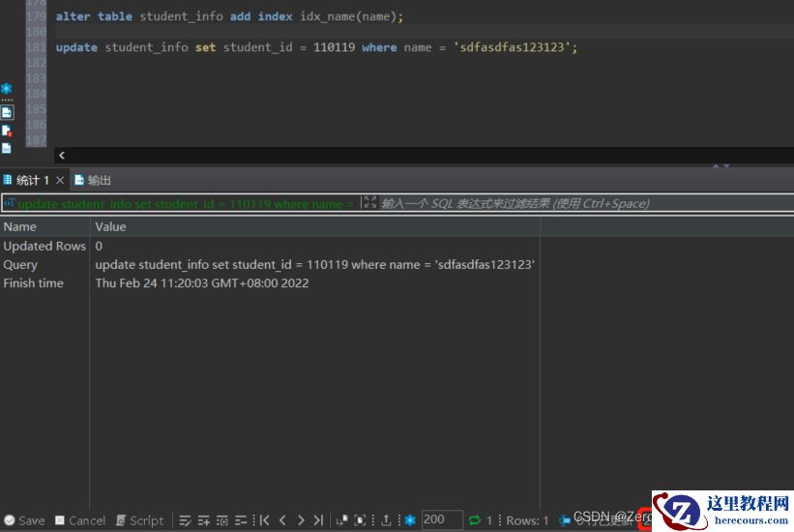
Task: Click the Name column header
Action: pyautogui.click(x=44, y=226)
